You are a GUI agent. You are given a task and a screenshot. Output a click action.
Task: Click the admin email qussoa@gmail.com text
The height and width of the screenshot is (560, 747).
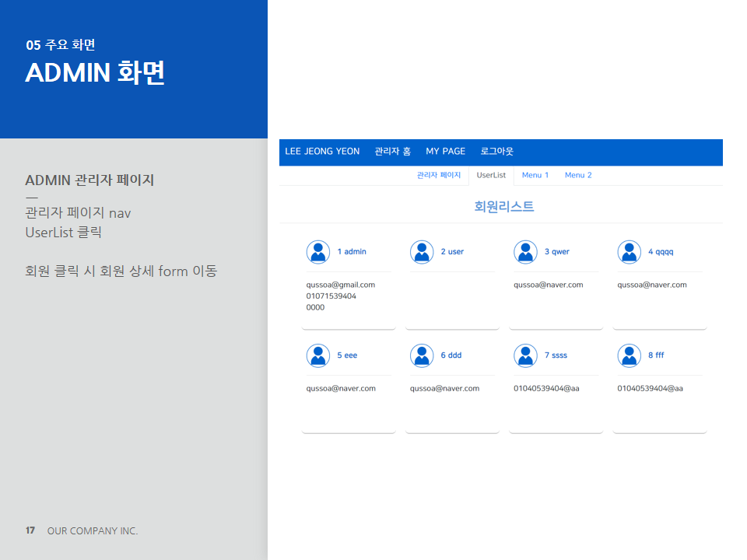(x=341, y=285)
